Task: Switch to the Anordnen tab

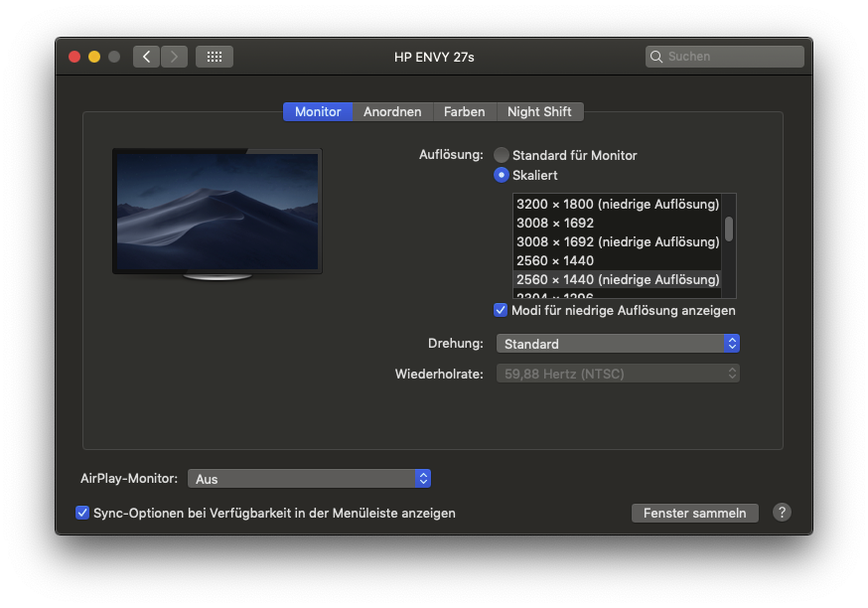Action: [392, 112]
